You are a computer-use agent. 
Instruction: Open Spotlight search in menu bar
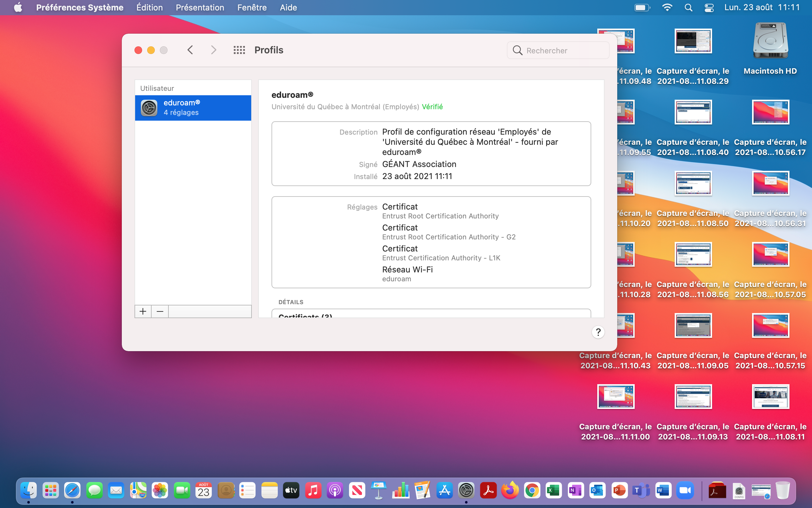tap(689, 7)
